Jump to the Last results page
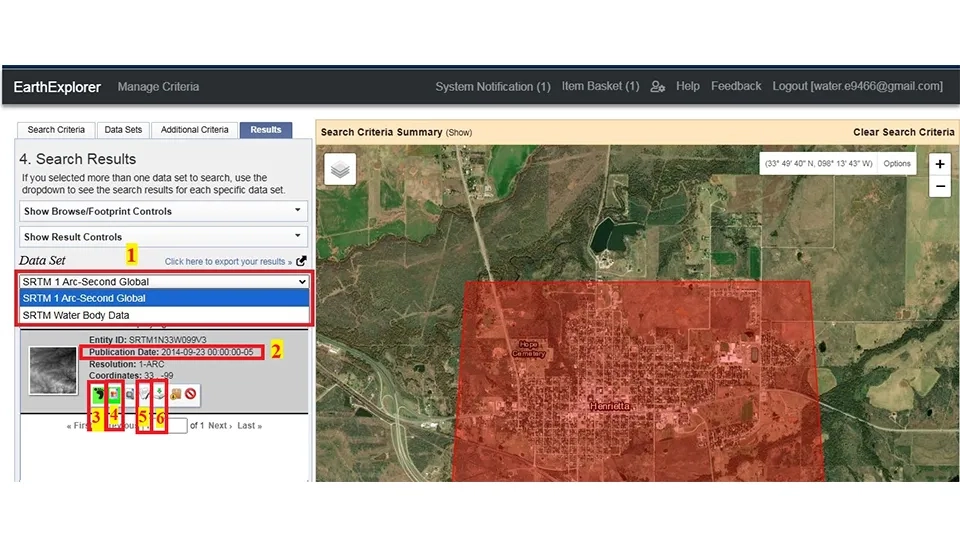The image size is (960, 548). [249, 426]
